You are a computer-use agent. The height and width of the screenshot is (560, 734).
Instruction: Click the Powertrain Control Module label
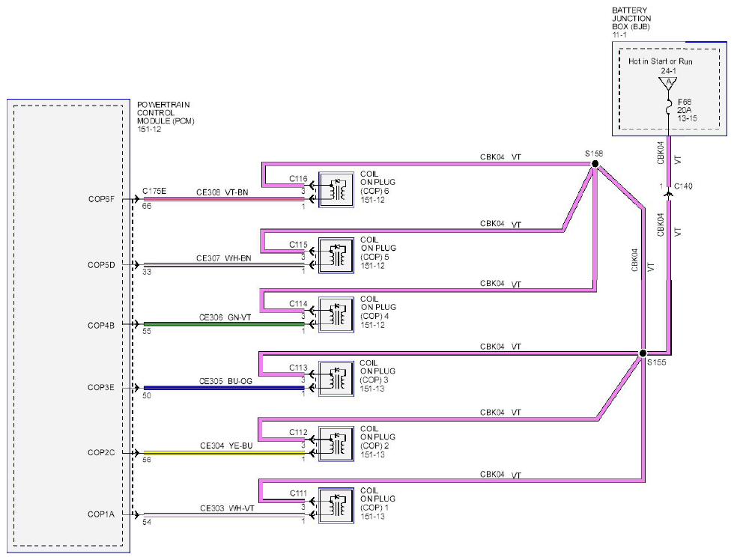tap(166, 113)
